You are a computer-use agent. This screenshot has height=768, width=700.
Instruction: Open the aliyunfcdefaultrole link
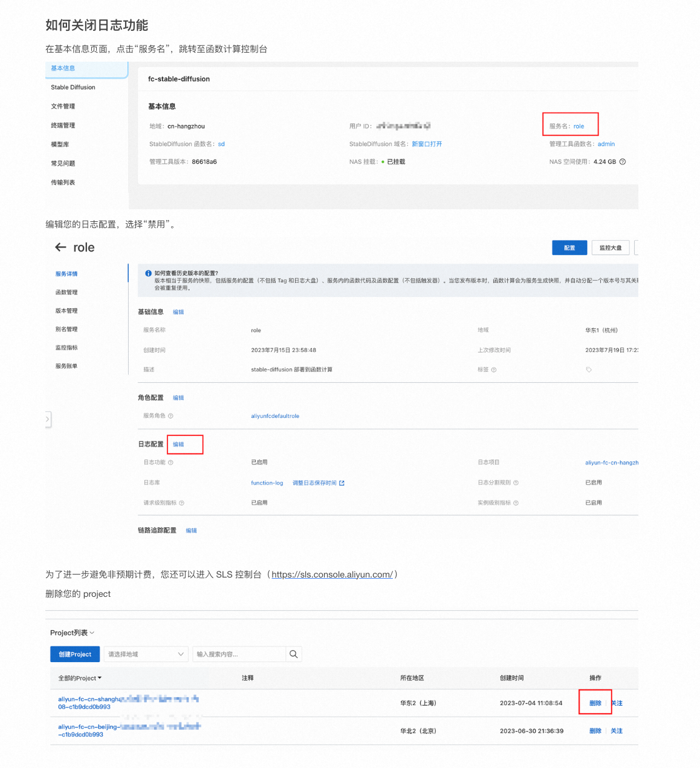click(x=275, y=416)
